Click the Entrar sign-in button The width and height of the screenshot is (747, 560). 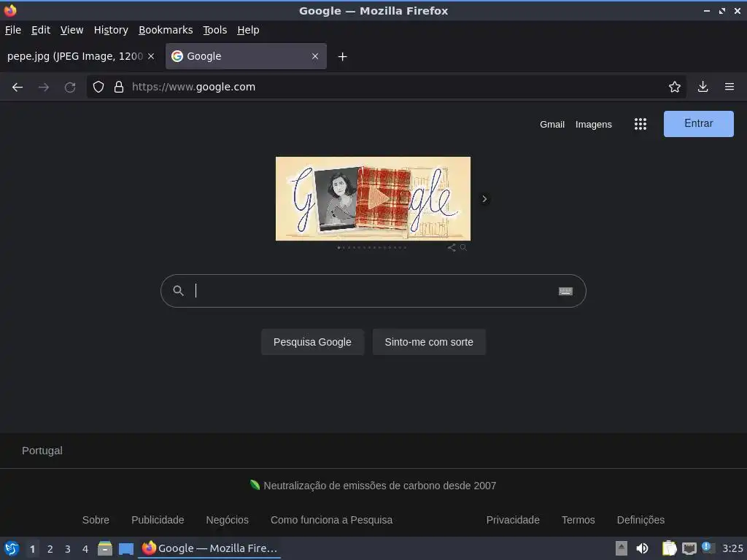pyautogui.click(x=698, y=124)
